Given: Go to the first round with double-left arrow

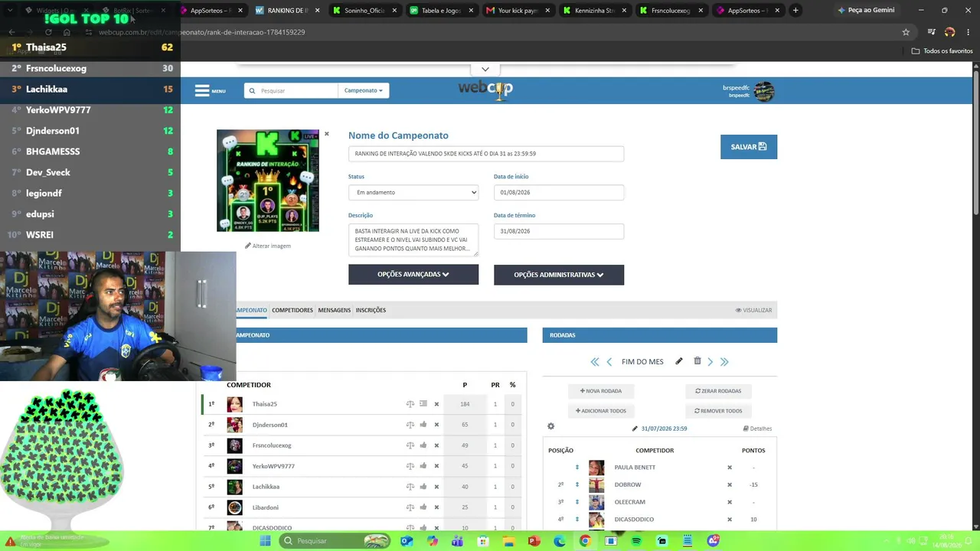Looking at the screenshot, I should pyautogui.click(x=594, y=362).
